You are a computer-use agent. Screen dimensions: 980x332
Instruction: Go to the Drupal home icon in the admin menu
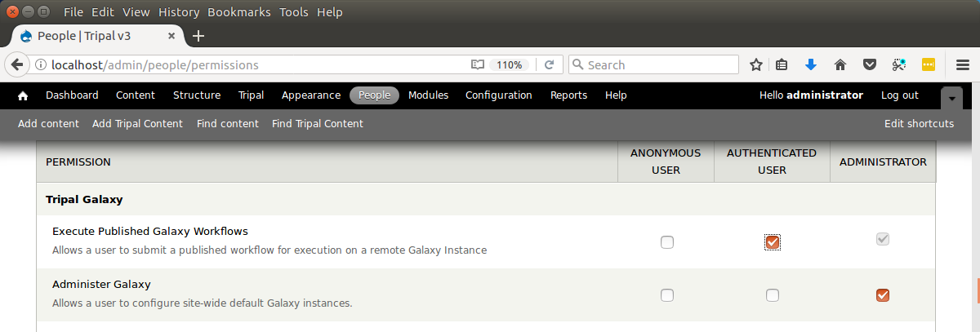(x=23, y=95)
